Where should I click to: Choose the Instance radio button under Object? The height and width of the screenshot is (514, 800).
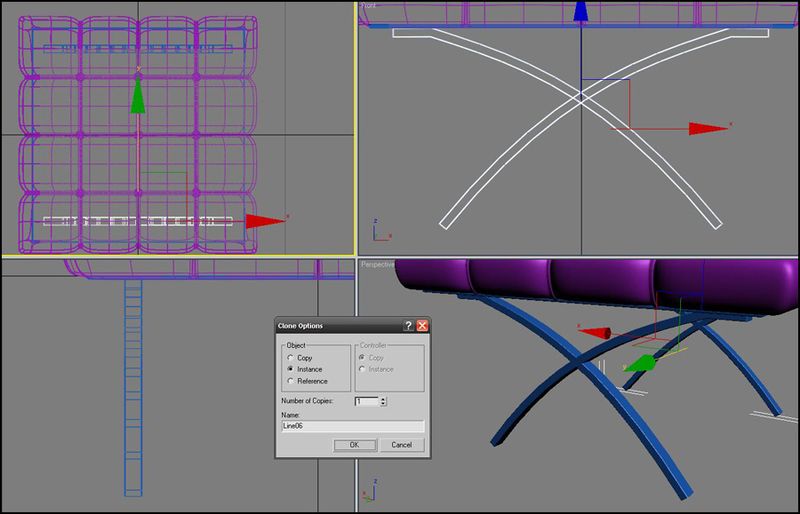[x=290, y=369]
